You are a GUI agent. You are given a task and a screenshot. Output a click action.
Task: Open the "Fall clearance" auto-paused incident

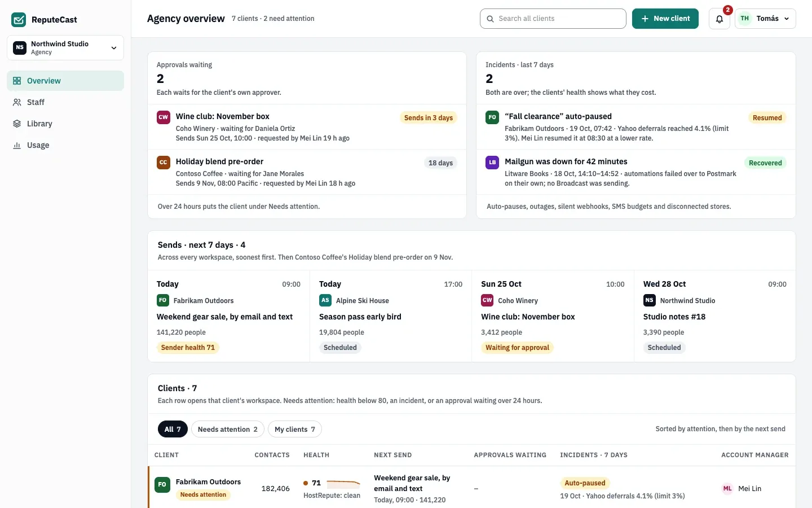coord(636,127)
